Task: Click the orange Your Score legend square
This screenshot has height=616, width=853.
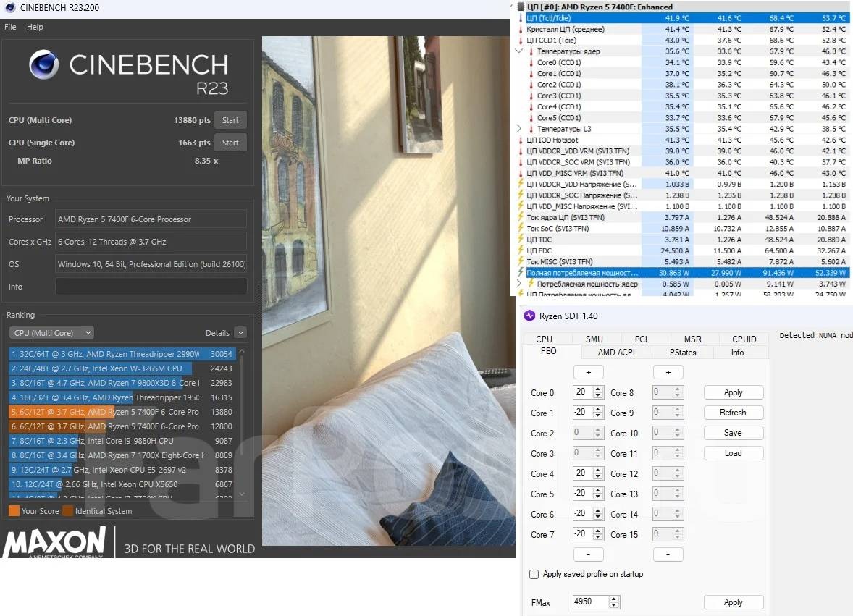Action: pos(14,510)
